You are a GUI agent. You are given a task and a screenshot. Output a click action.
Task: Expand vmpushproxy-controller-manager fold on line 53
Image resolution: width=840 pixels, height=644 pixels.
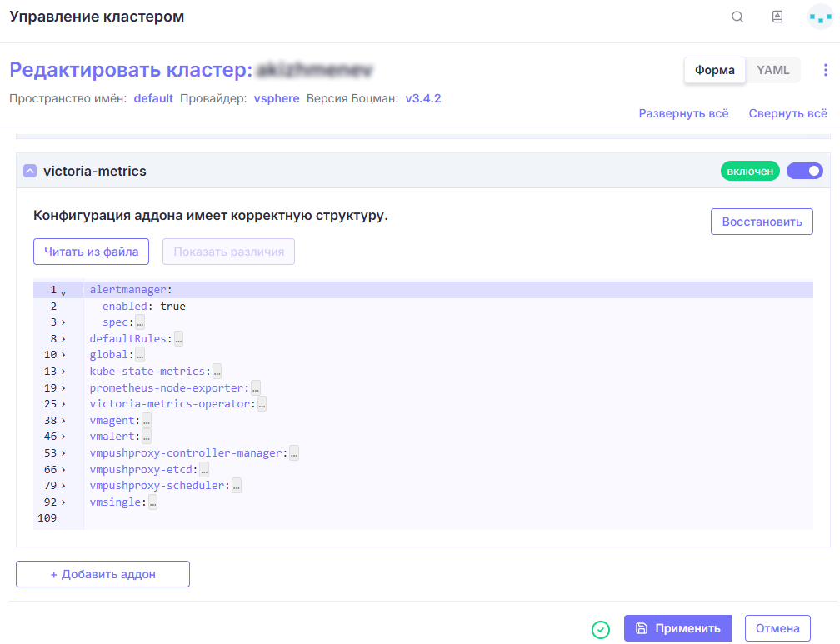63,453
